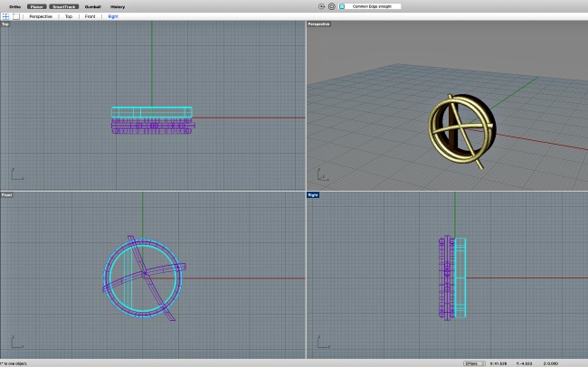This screenshot has height=367, width=588.
Task: Open the Front viewport title menu
Action: click(x=6, y=194)
